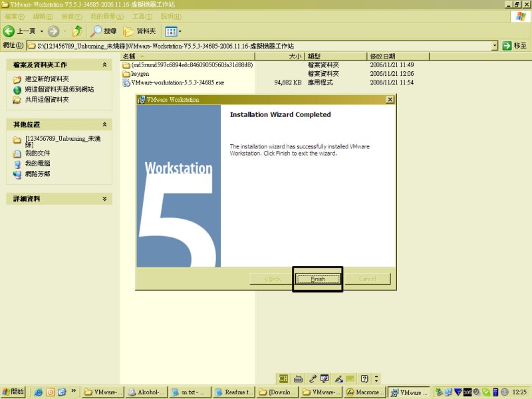Open 網路芳鄰 in other places
This screenshot has width=532, height=399.
[x=37, y=174]
